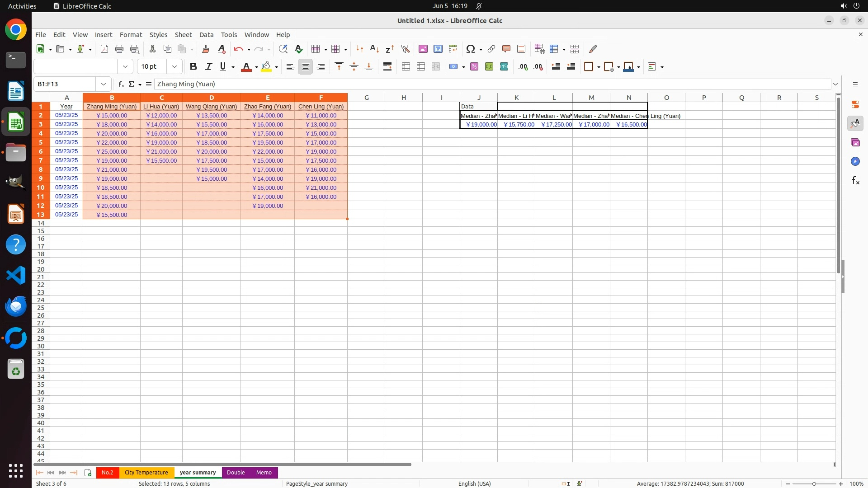Viewport: 868px width, 488px height.
Task: Insert a chart using the toolbar icon
Action: [438, 49]
